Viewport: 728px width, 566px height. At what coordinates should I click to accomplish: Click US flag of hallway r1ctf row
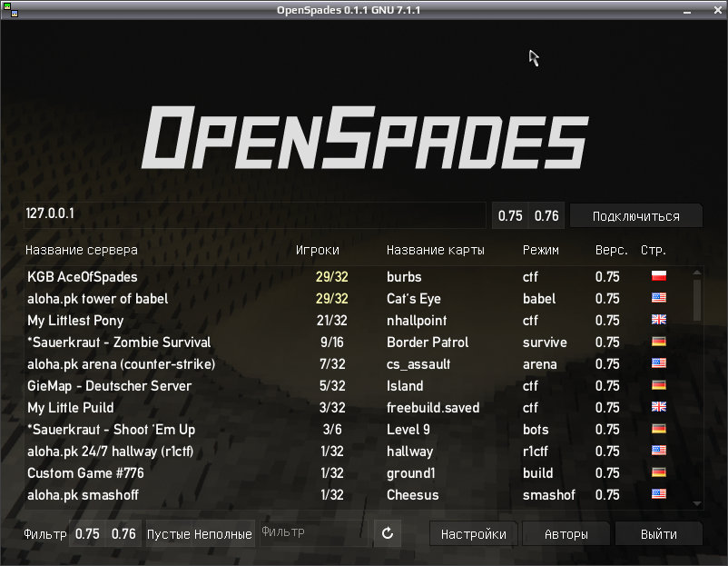tap(658, 451)
